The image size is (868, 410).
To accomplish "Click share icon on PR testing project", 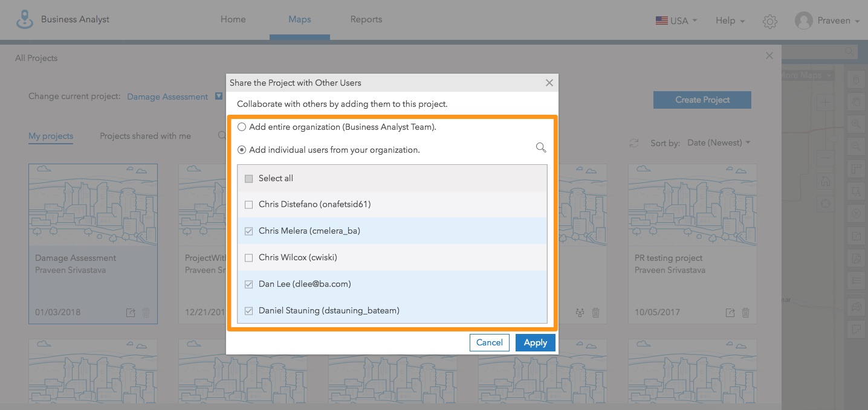I will pos(731,313).
